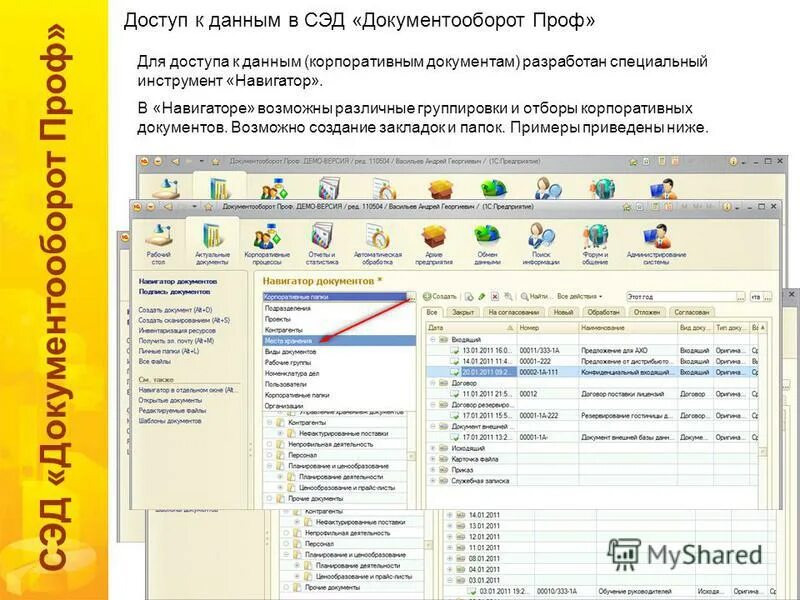Click the Этот год period input field
The width and height of the screenshot is (800, 600).
pyautogui.click(x=681, y=296)
